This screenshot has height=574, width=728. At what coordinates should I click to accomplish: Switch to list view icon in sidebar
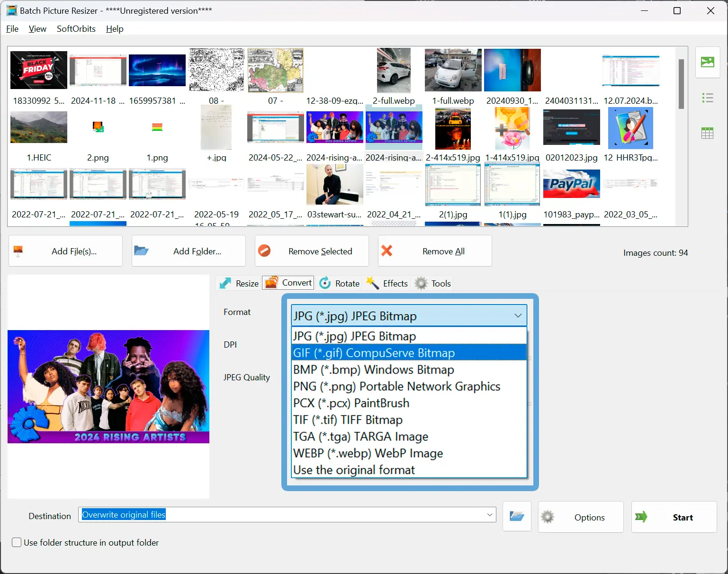coord(708,98)
